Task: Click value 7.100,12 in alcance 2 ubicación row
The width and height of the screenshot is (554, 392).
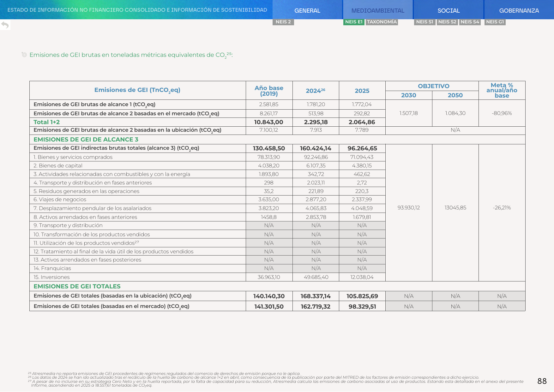Action: coord(269,130)
